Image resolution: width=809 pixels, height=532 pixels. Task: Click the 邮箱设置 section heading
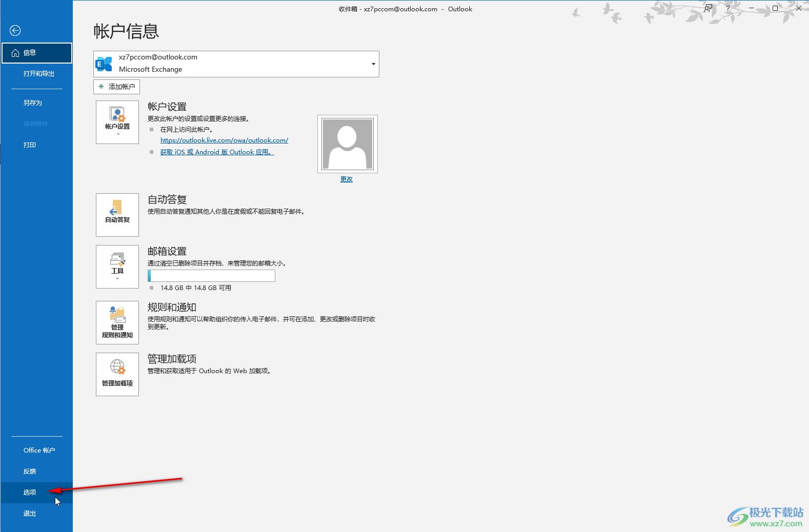click(x=167, y=252)
